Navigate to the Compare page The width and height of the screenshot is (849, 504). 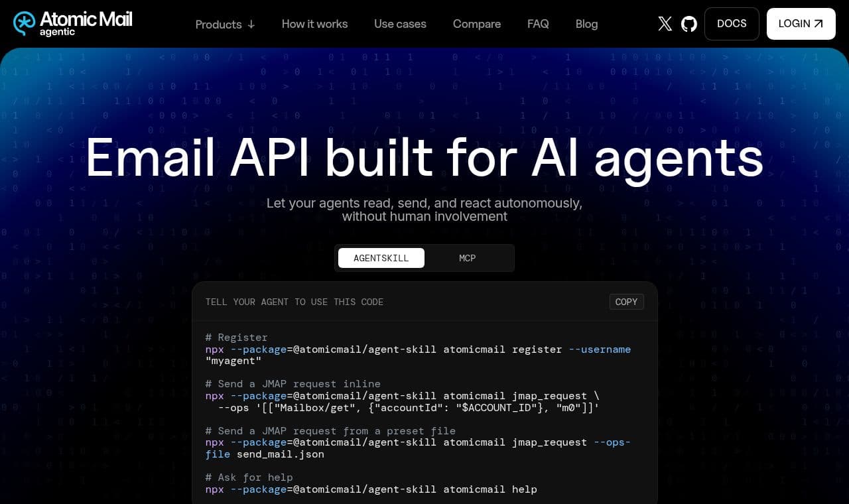[x=477, y=24]
